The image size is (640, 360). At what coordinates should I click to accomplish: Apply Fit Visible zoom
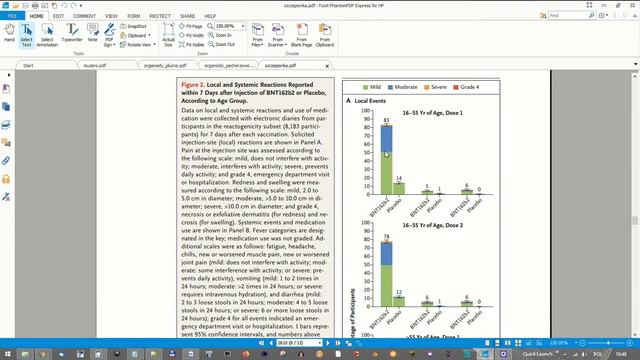(x=191, y=44)
